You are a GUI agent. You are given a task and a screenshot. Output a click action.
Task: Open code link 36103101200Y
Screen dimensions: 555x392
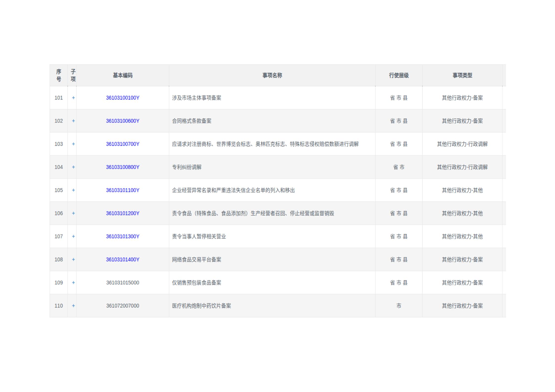[x=123, y=213]
